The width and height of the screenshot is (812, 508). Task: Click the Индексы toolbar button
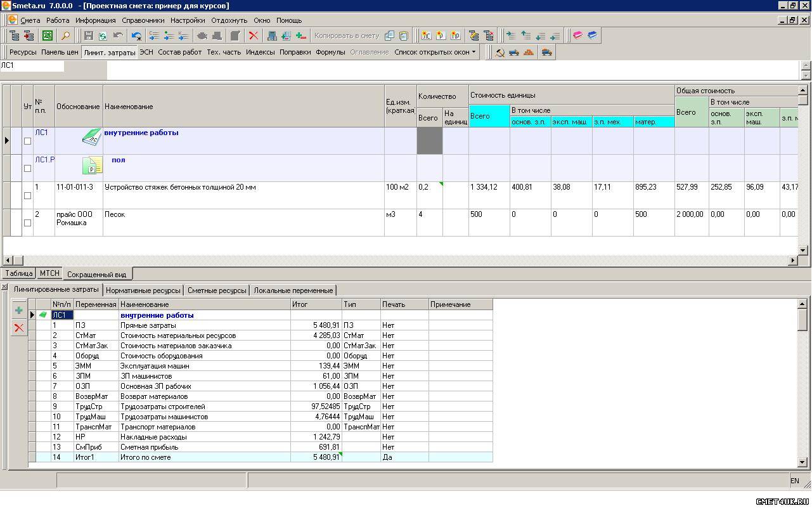pyautogui.click(x=260, y=53)
